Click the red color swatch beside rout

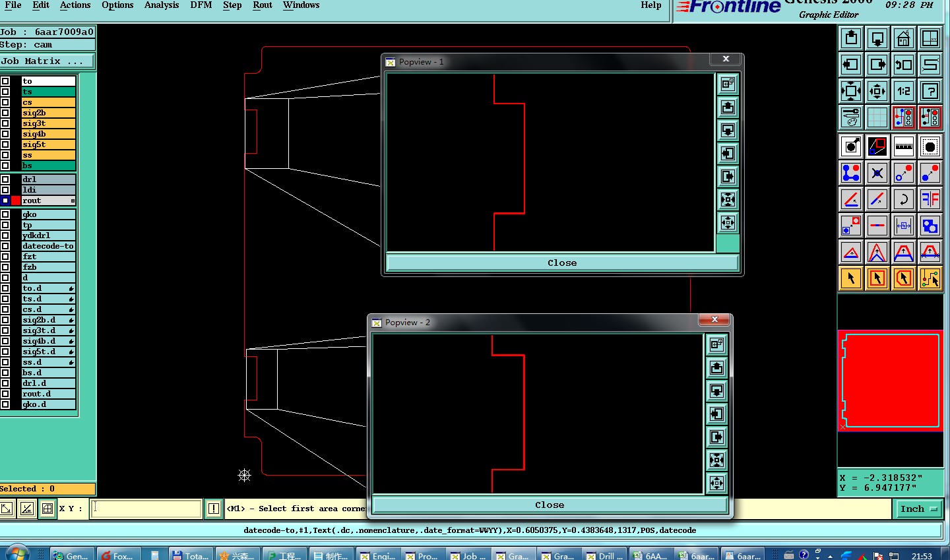[16, 201]
